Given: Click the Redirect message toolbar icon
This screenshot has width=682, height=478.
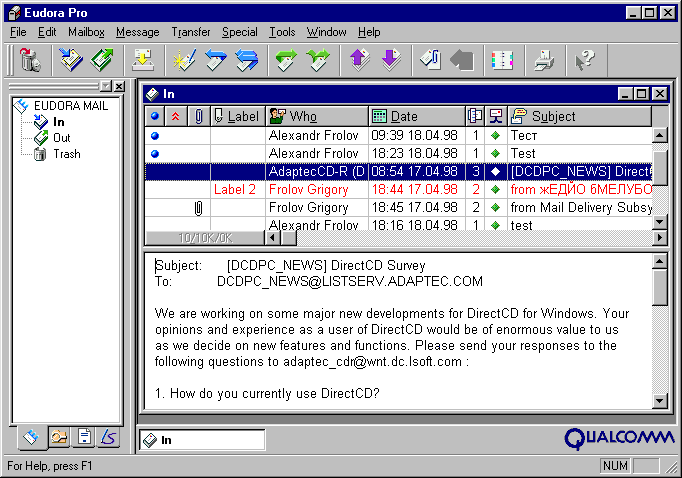Looking at the screenshot, I should [318, 60].
